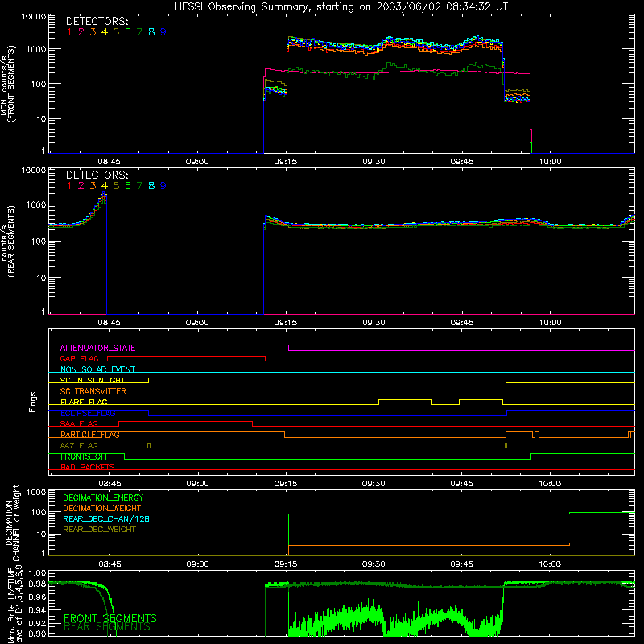Select detector 4 in rear segments legend
Viewport: 644px width, 644px height.
click(105, 186)
